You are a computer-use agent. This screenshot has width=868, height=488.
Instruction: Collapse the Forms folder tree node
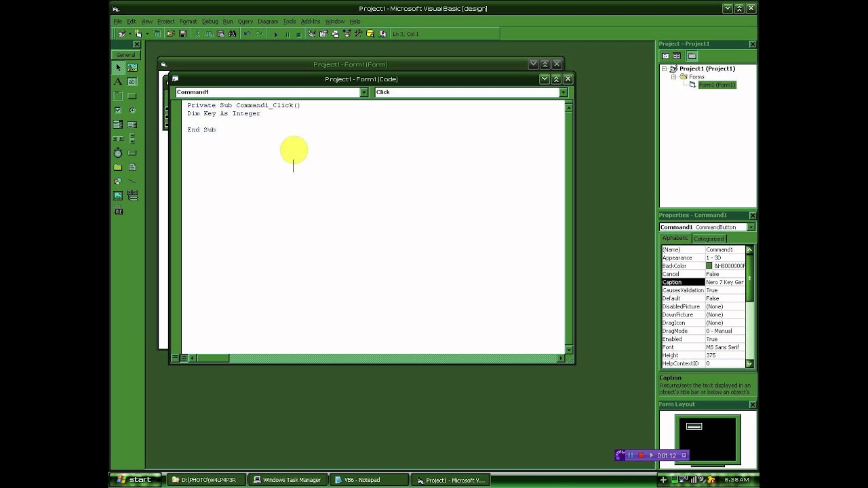click(x=674, y=77)
